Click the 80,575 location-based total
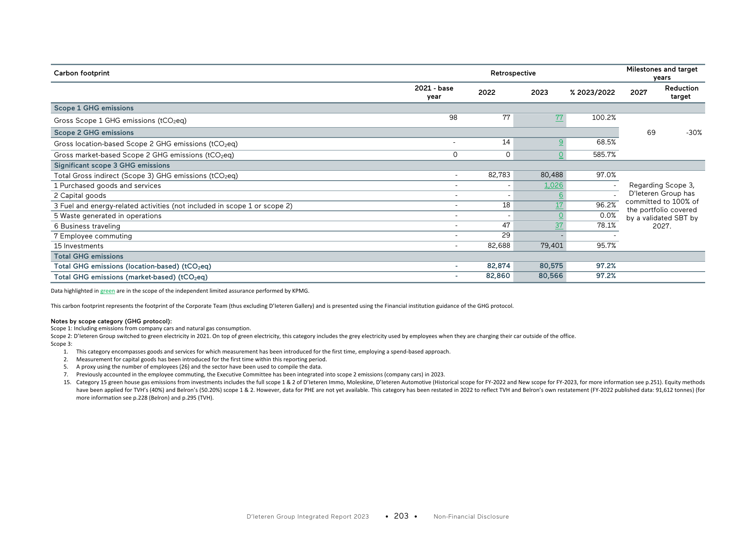756x535 pixels. 551,266
